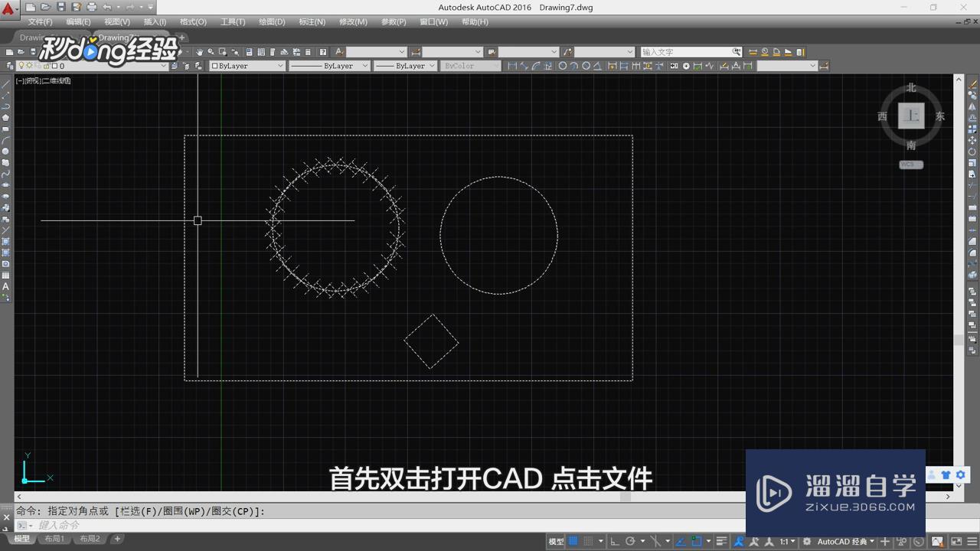Select the Pan Realtime tool in the Standard toolbar
Viewport: 980px width, 551px height.
201,51
